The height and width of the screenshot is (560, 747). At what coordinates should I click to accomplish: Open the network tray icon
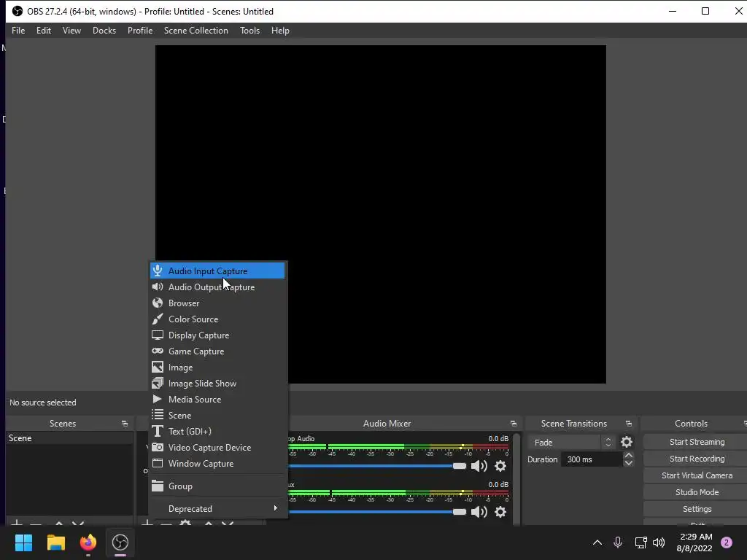click(640, 542)
